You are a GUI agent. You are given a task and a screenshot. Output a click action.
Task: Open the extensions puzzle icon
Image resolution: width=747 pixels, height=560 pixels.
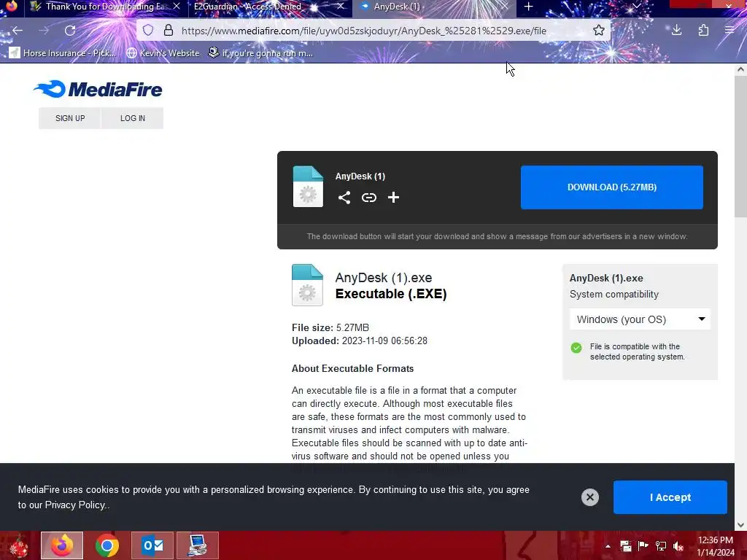[x=703, y=31]
